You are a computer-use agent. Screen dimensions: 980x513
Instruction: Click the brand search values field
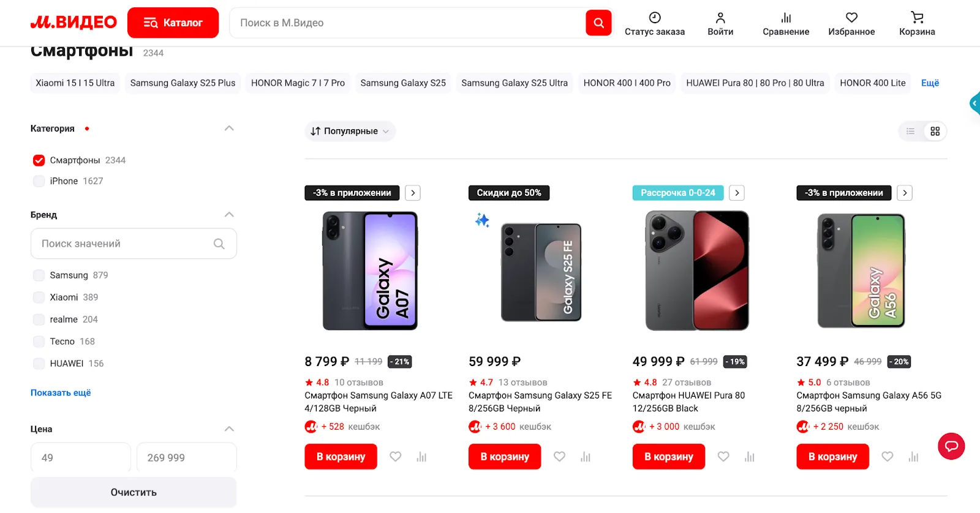(x=126, y=244)
